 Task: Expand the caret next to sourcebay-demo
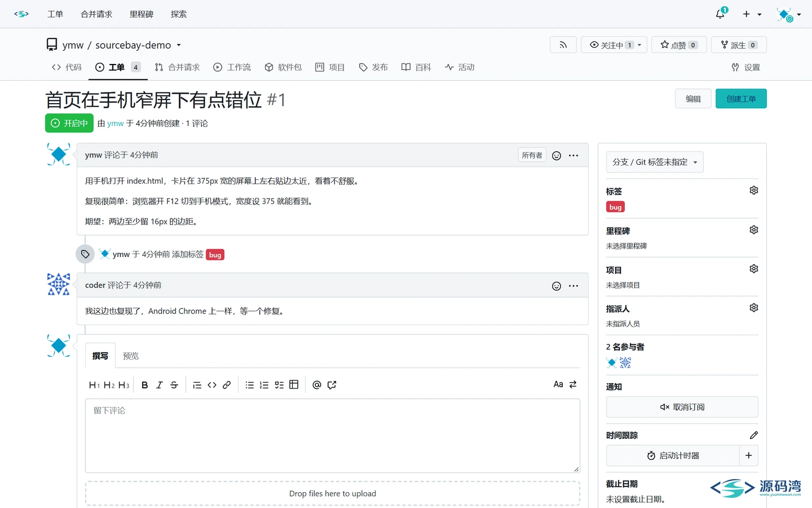click(179, 45)
